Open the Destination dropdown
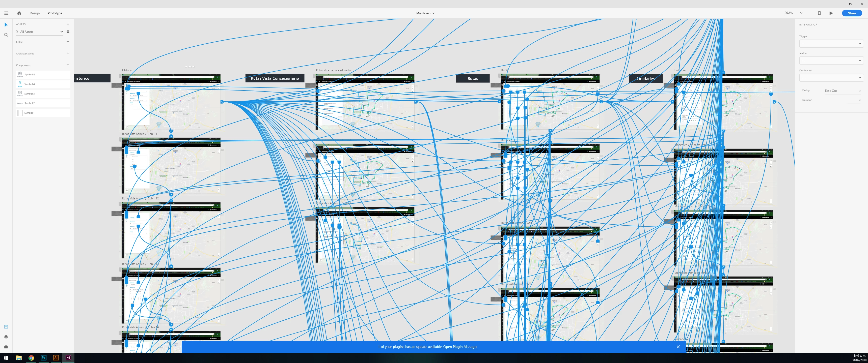Screen dimensions: 868x363 (x=831, y=78)
